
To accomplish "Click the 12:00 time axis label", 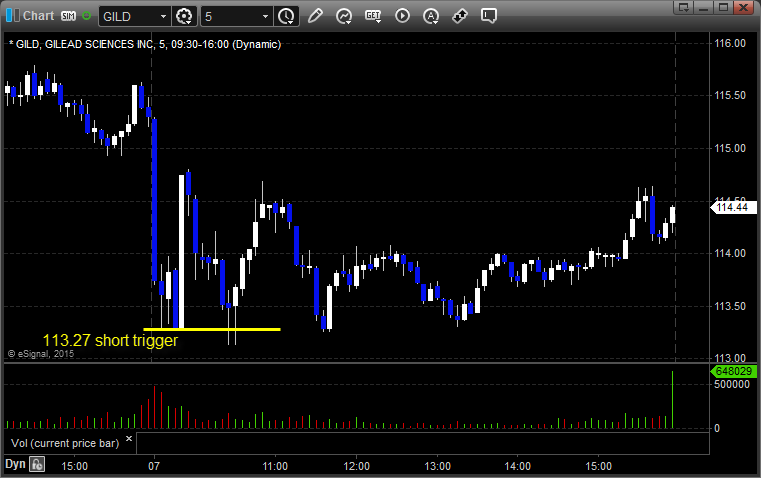I will [356, 466].
